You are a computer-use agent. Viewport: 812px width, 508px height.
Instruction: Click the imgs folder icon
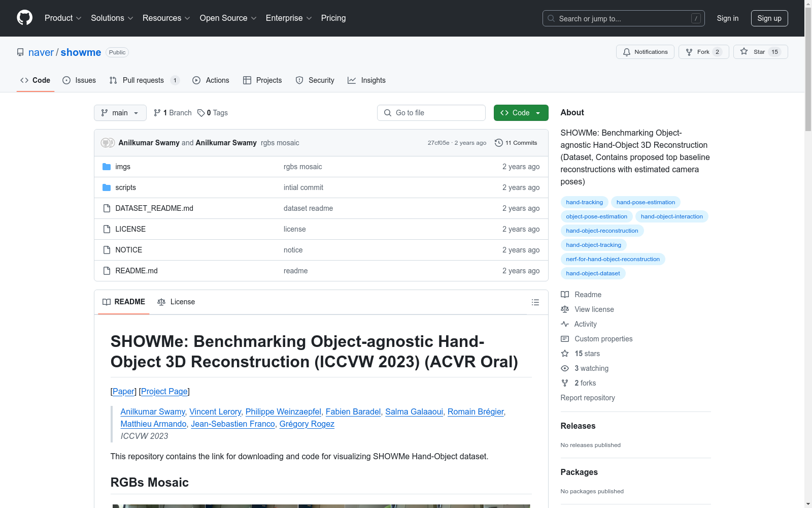[107, 167]
